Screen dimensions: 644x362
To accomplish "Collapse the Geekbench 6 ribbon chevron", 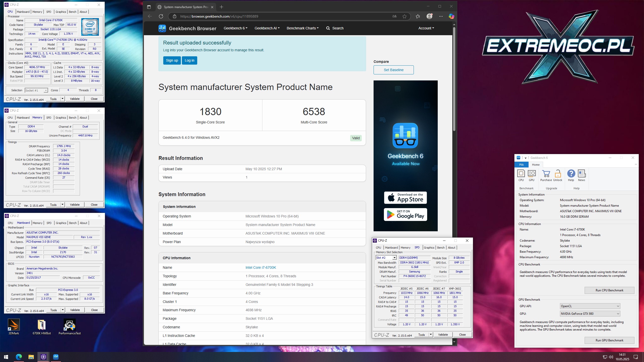I will pyautogui.click(x=636, y=164).
